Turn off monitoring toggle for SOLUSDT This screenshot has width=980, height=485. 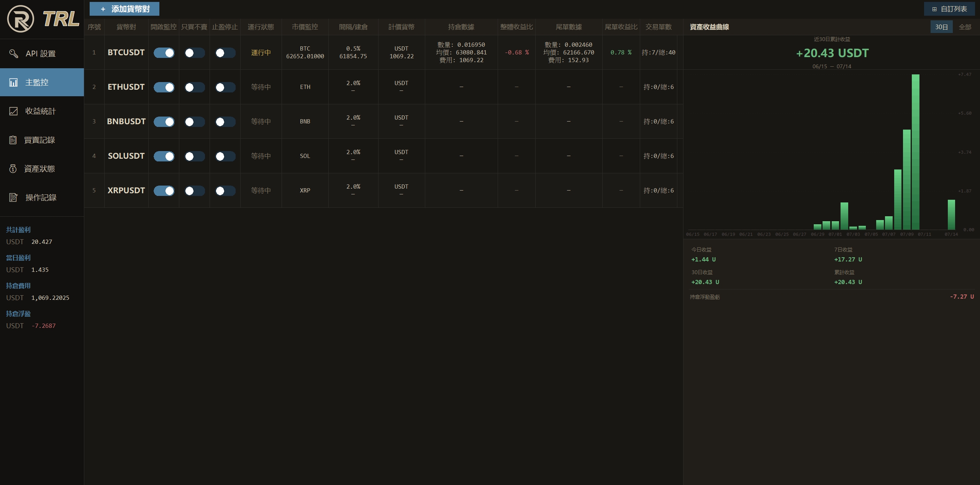[x=164, y=156]
